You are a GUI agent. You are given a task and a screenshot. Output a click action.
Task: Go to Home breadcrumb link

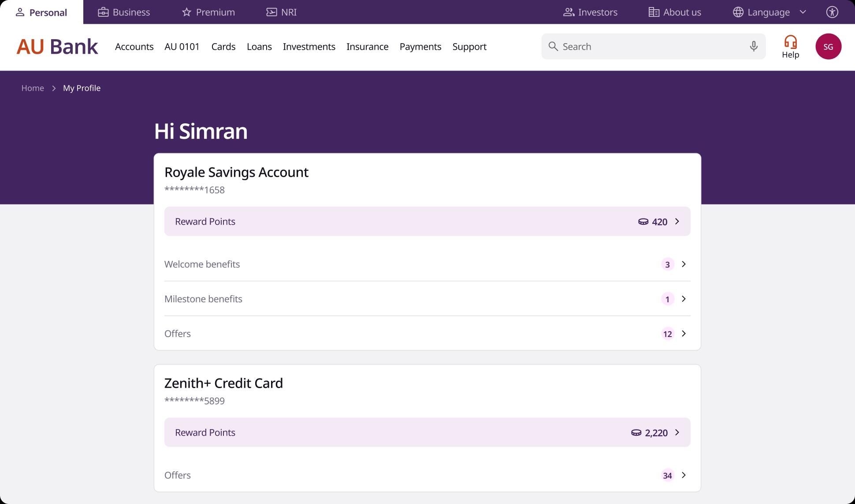(x=33, y=88)
